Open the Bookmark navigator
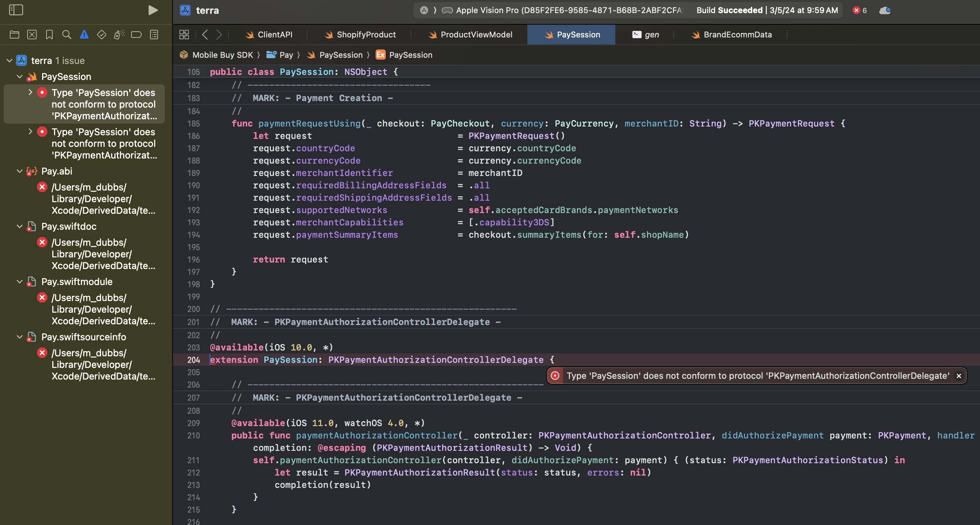980x525 pixels. click(49, 35)
